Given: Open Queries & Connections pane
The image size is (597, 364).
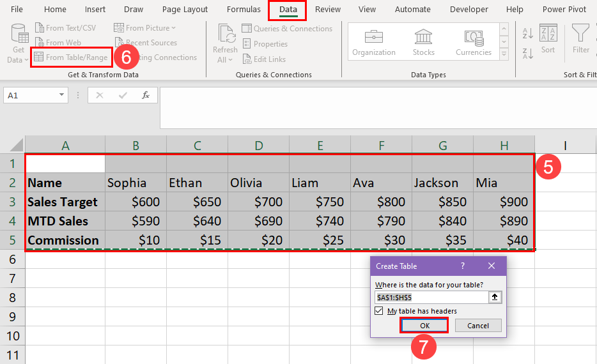Looking at the screenshot, I should [287, 29].
